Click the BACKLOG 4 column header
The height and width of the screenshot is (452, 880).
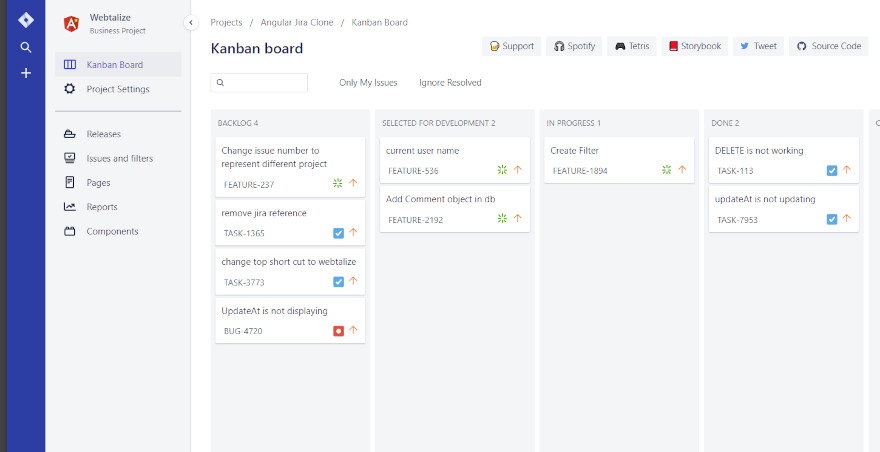click(238, 123)
